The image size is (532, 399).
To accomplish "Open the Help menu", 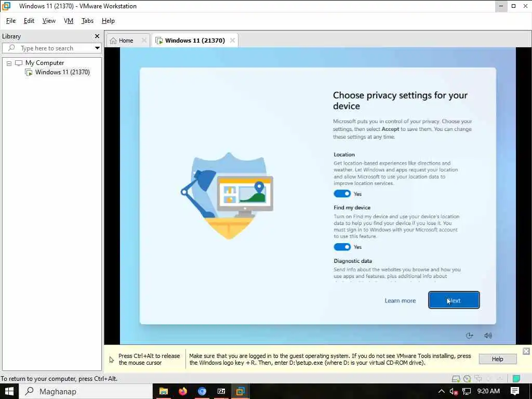I will click(x=108, y=21).
